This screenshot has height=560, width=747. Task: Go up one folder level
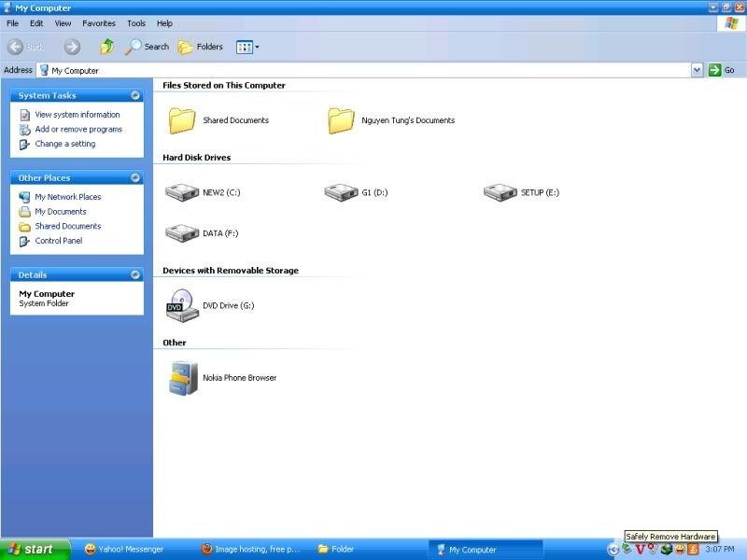[x=106, y=47]
